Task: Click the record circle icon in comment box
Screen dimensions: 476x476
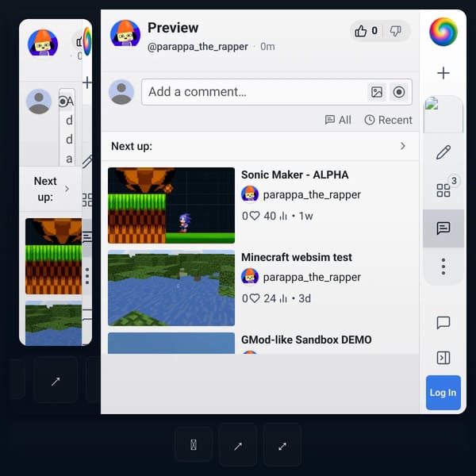Action: pos(399,92)
